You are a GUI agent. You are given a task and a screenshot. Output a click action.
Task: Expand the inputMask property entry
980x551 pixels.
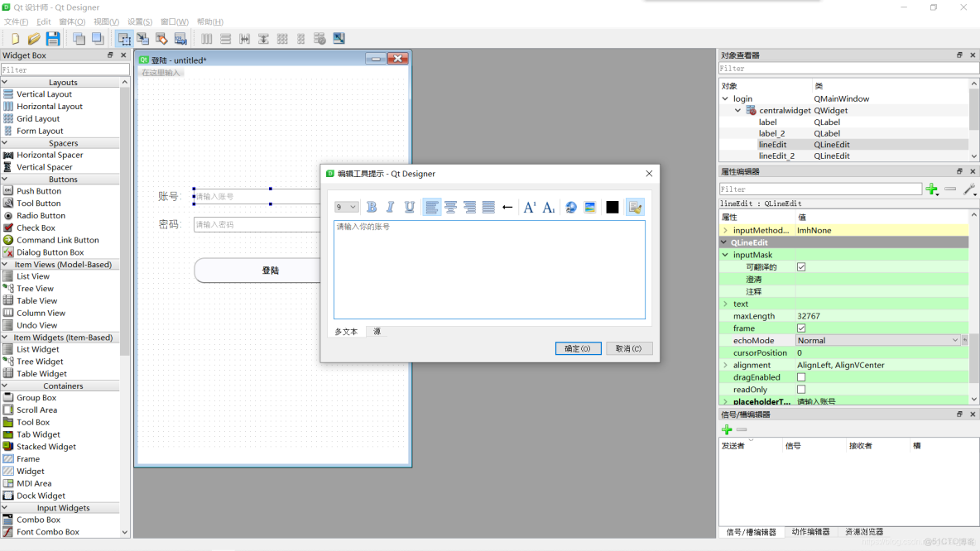point(726,254)
